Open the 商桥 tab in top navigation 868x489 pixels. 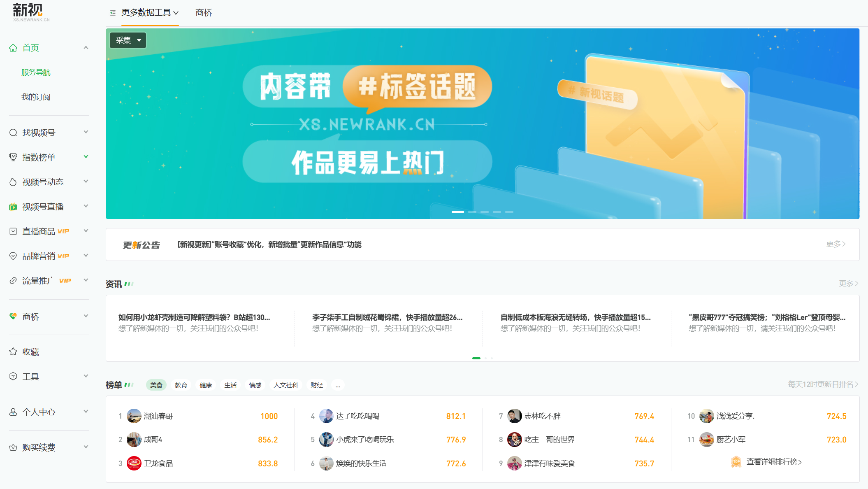point(204,13)
